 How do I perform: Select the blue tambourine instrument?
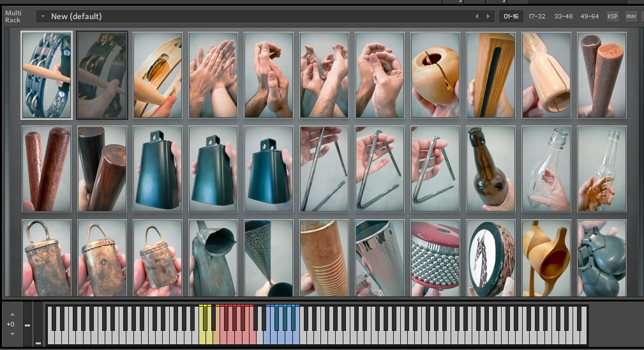(47, 75)
